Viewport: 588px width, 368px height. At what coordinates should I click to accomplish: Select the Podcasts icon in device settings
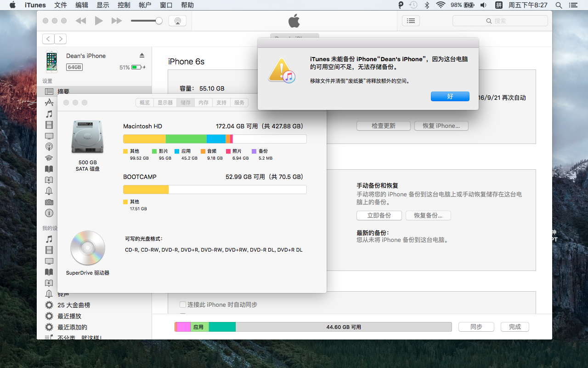pos(49,147)
